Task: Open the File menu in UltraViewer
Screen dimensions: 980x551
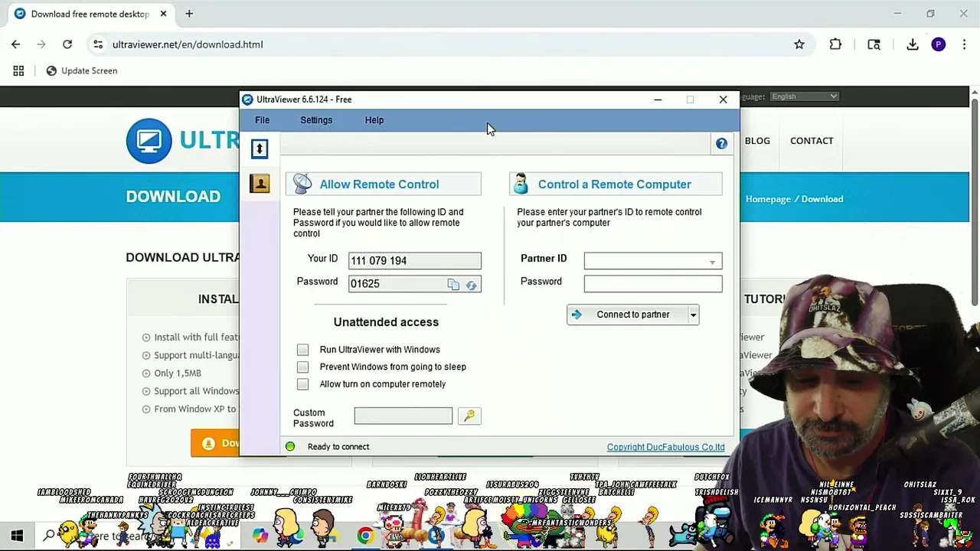Action: pos(262,120)
